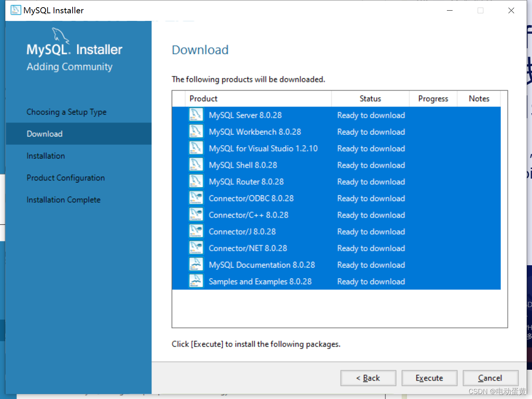The height and width of the screenshot is (399, 532).
Task: Select the MySQL Workbench 8.0.28 row text
Action: point(255,132)
